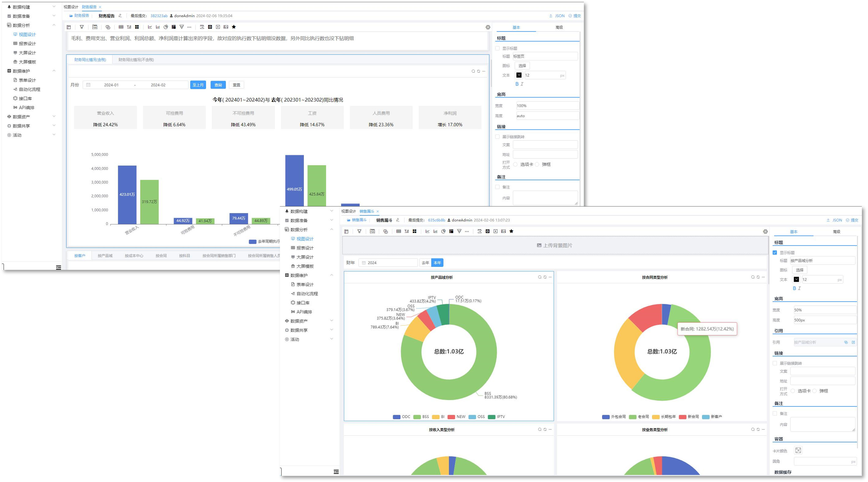
Task: Open settings gear in 财务报告 editor toolbar
Action: (x=488, y=27)
